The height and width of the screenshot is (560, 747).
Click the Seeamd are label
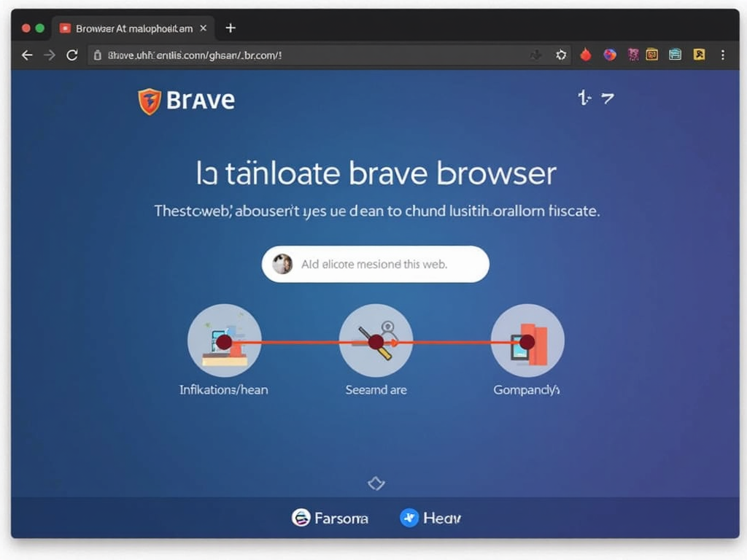376,390
